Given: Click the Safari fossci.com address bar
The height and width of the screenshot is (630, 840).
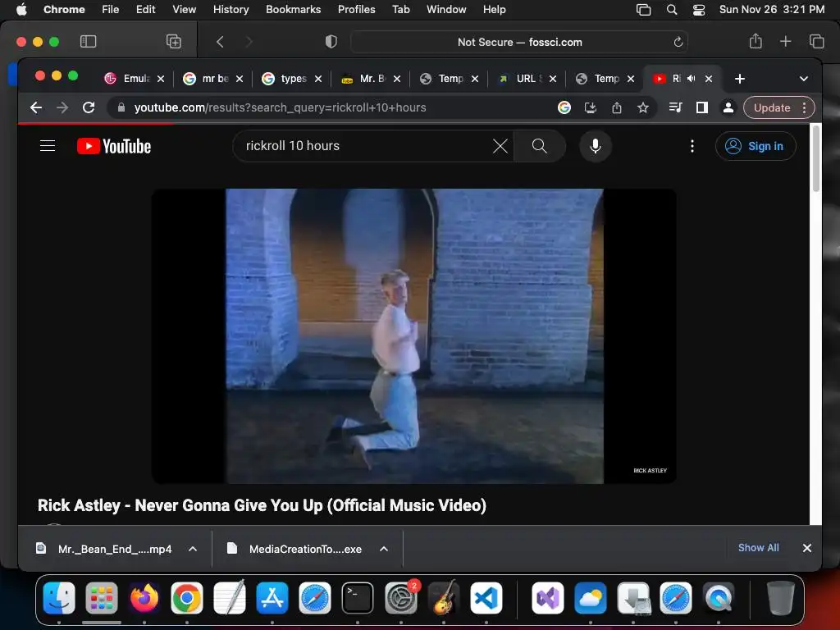Looking at the screenshot, I should tap(519, 42).
